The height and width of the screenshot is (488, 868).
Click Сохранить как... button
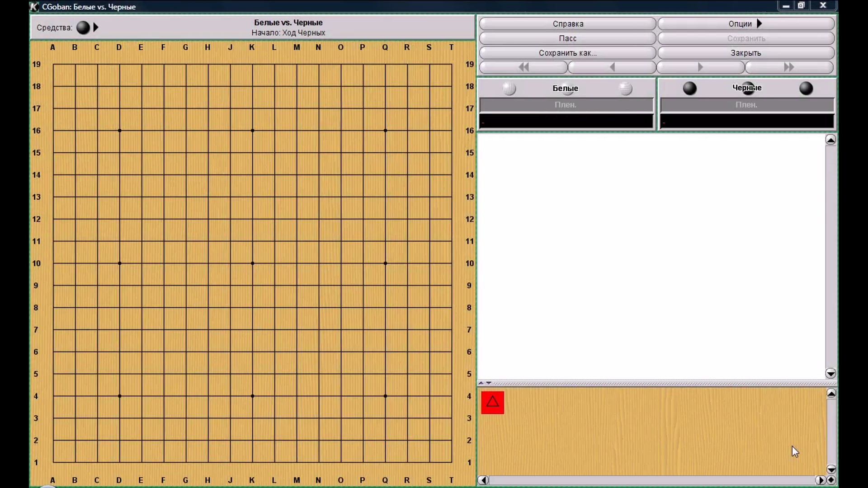pyautogui.click(x=567, y=53)
